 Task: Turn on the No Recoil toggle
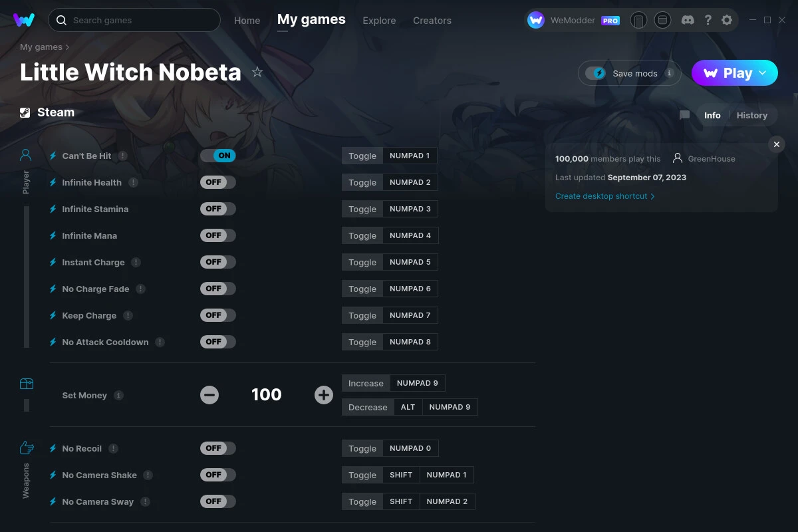(x=218, y=448)
